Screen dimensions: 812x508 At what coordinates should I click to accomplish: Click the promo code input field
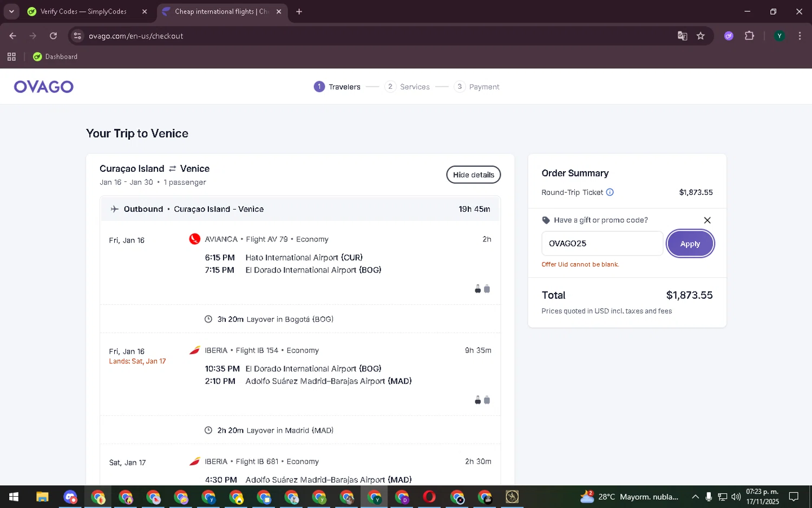[602, 244]
